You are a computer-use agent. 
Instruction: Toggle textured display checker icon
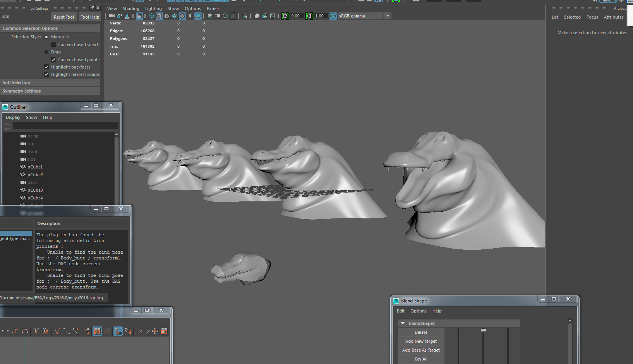point(182,16)
